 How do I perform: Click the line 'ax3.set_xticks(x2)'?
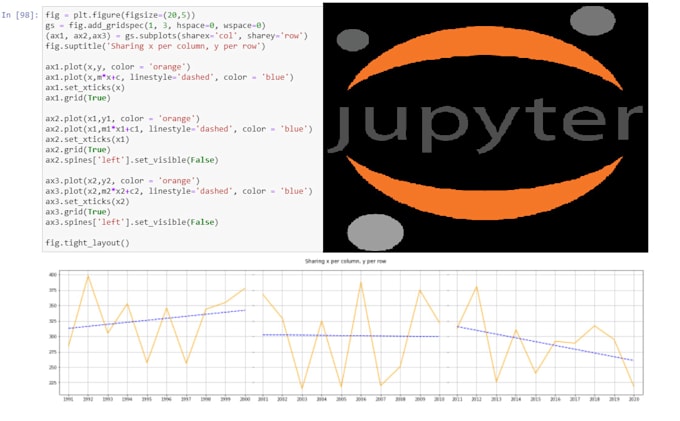(87, 202)
